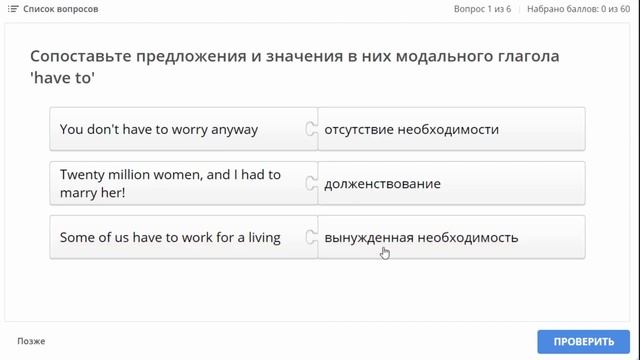Click empty area below matching cards
Image resolution: width=640 pixels, height=360 pixels.
pyautogui.click(x=317, y=290)
